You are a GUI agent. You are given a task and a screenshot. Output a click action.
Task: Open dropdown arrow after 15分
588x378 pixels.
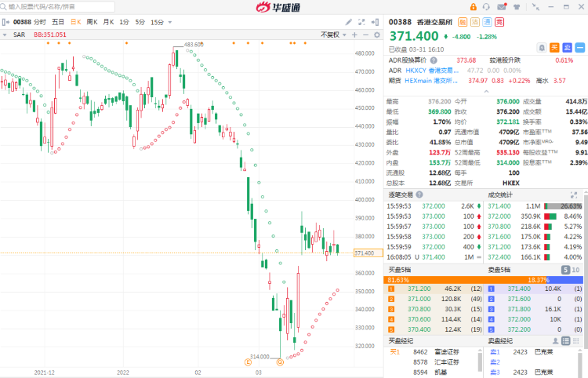click(x=170, y=23)
